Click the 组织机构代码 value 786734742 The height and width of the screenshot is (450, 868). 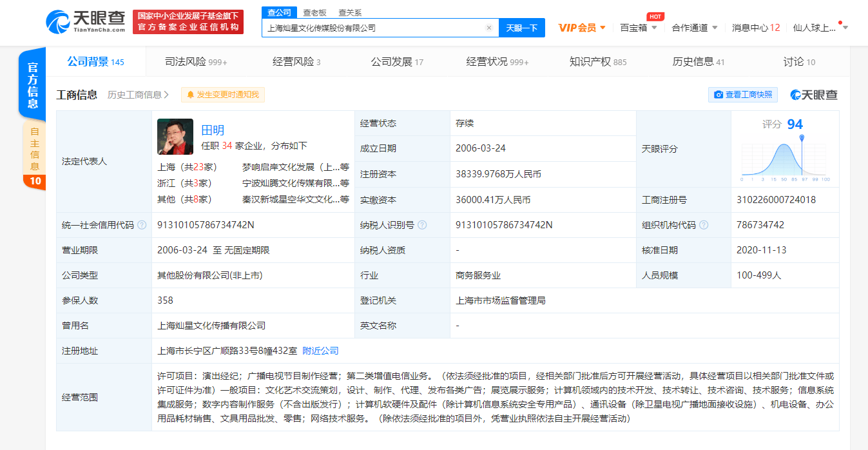click(760, 225)
